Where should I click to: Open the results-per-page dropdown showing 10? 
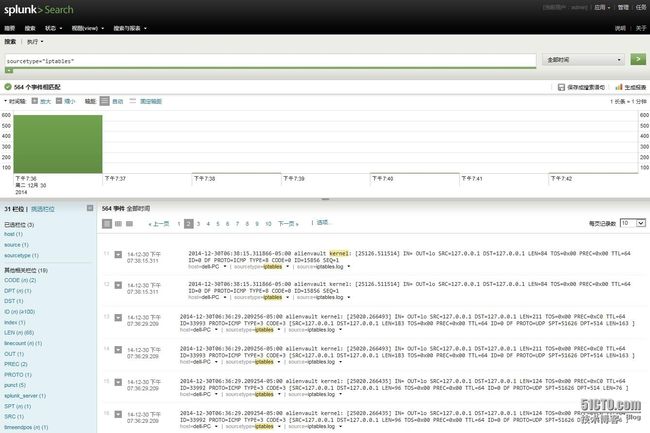[x=633, y=223]
